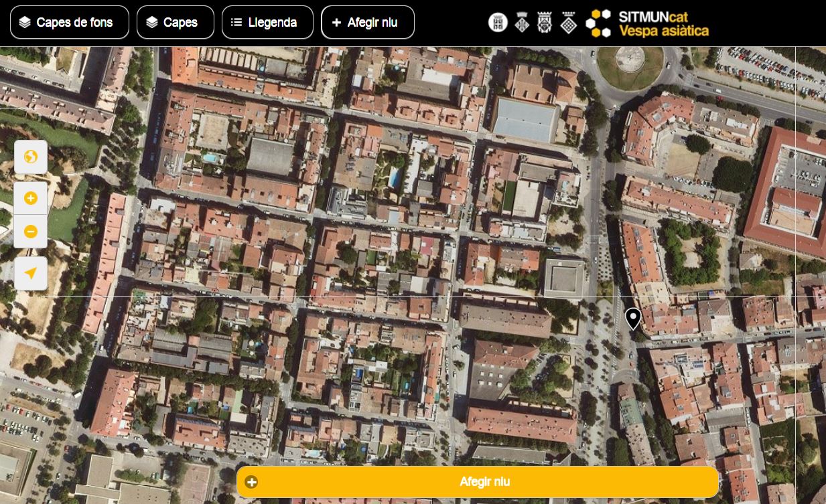The image size is (826, 504).
Task: Click the globe full-extent map icon
Action: 31,157
